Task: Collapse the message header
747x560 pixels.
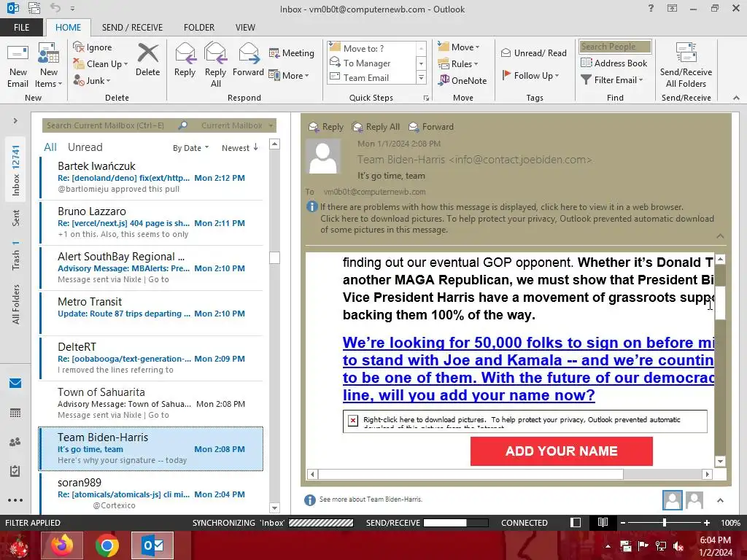Action: coord(720,236)
